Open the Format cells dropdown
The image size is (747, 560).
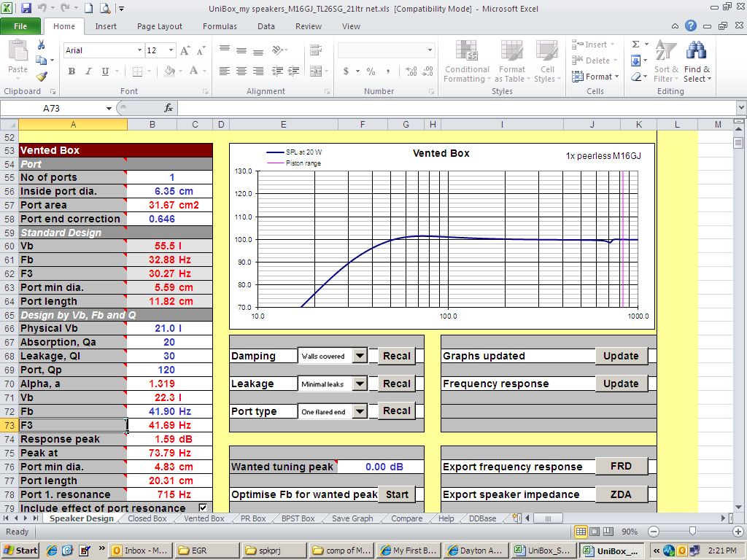pyautogui.click(x=595, y=76)
